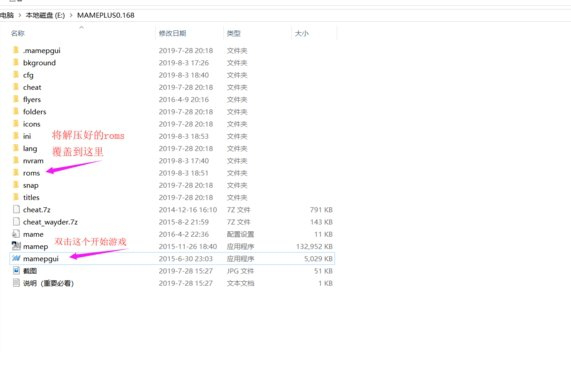Click 配置设置 type of mame file
This screenshot has height=366, width=571.
240,234
